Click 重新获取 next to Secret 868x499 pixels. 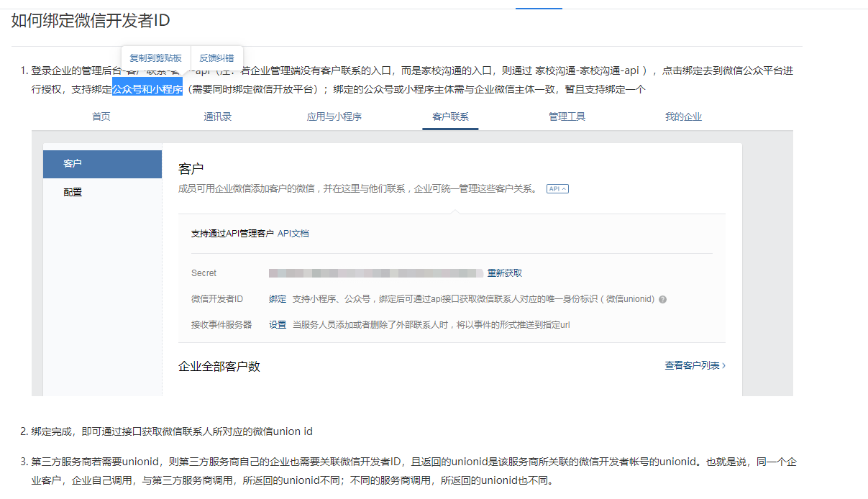pos(505,273)
